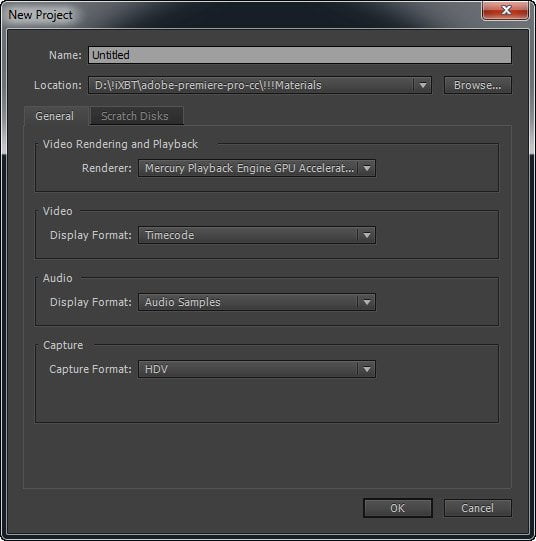
Task: Click the project Name input field
Action: tap(299, 55)
